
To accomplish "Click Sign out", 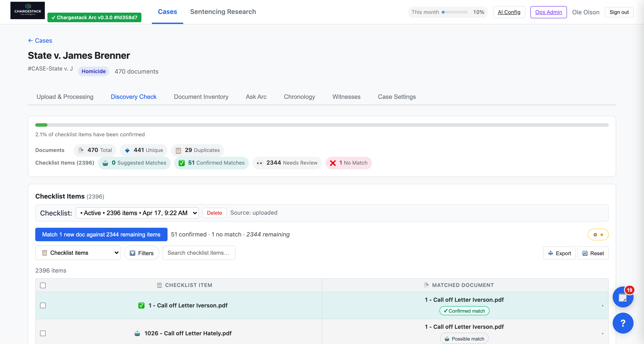I will [619, 12].
